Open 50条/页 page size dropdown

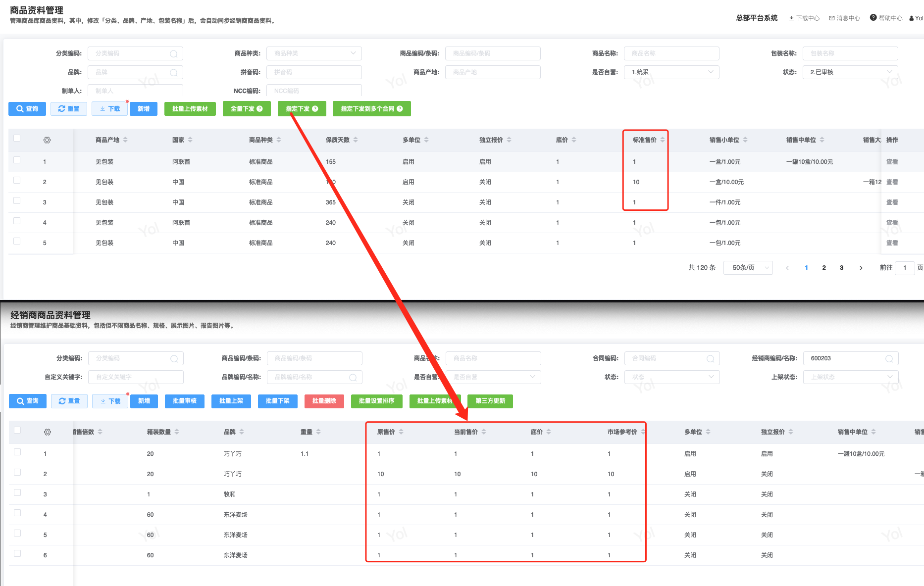coord(748,268)
